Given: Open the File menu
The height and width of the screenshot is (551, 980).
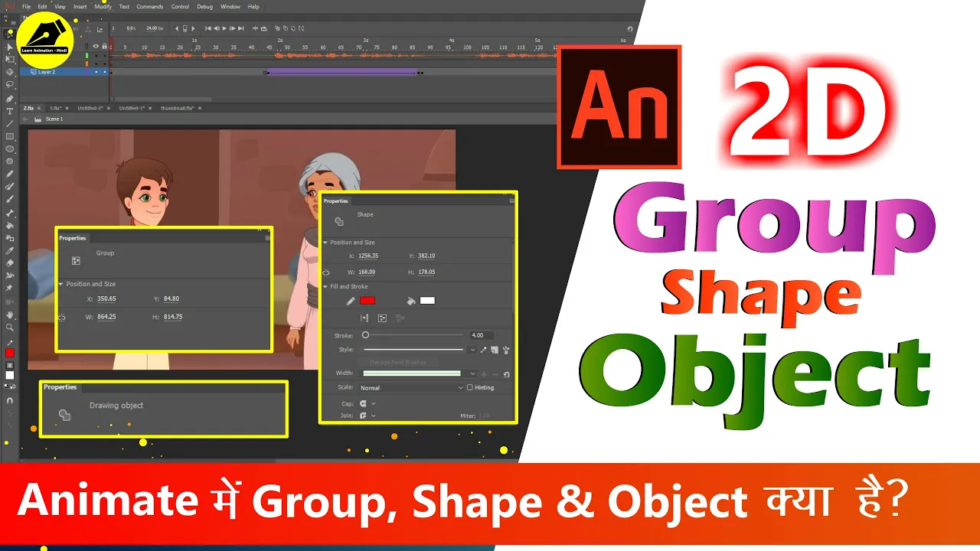Looking at the screenshot, I should pos(26,6).
